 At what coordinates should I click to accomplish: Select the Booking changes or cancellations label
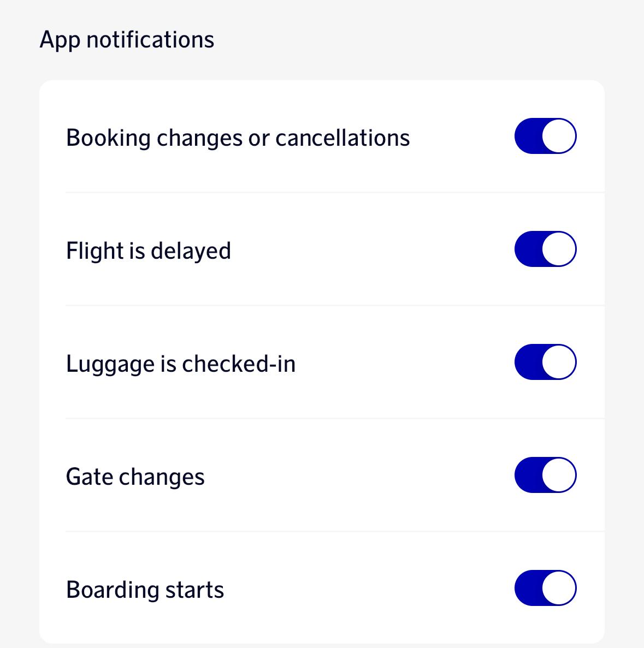point(238,138)
